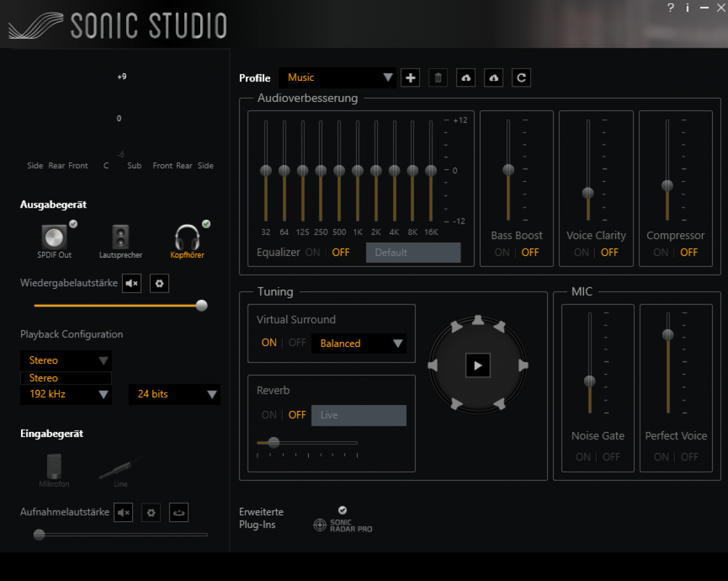Turn Reverb ON
728x581 pixels.
[x=269, y=415]
